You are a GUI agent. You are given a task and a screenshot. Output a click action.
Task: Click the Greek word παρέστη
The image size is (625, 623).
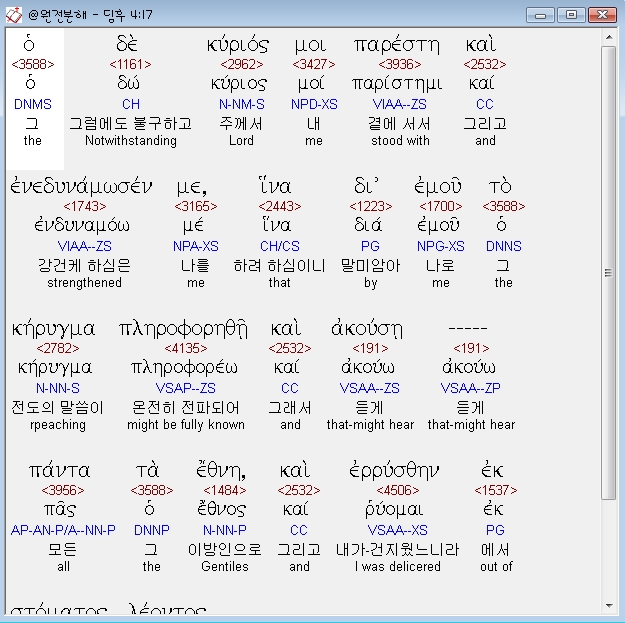397,45
